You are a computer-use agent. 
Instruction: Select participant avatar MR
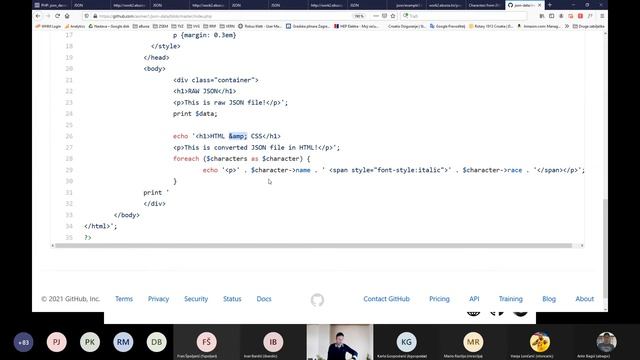(x=473, y=342)
